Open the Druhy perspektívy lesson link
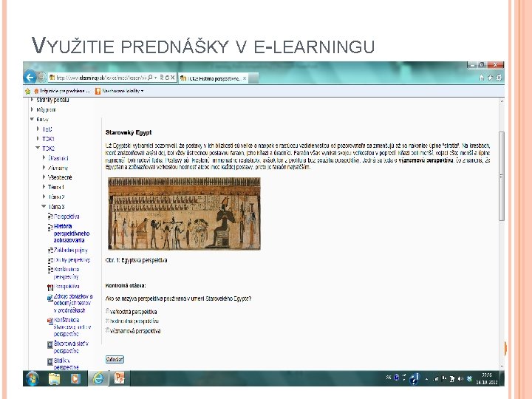The height and width of the screenshot is (399, 532). [x=72, y=260]
